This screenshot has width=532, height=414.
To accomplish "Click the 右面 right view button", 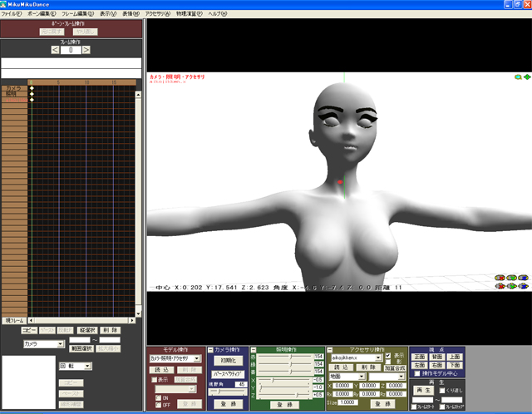I will tap(437, 365).
